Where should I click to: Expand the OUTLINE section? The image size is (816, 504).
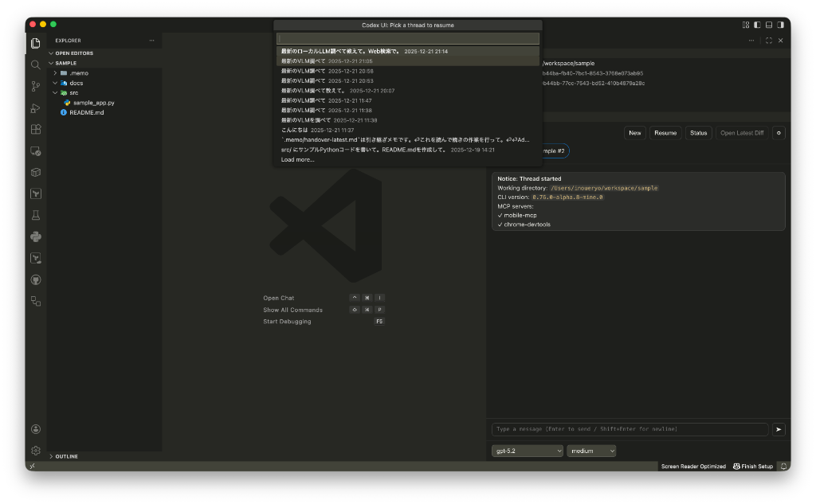point(67,456)
